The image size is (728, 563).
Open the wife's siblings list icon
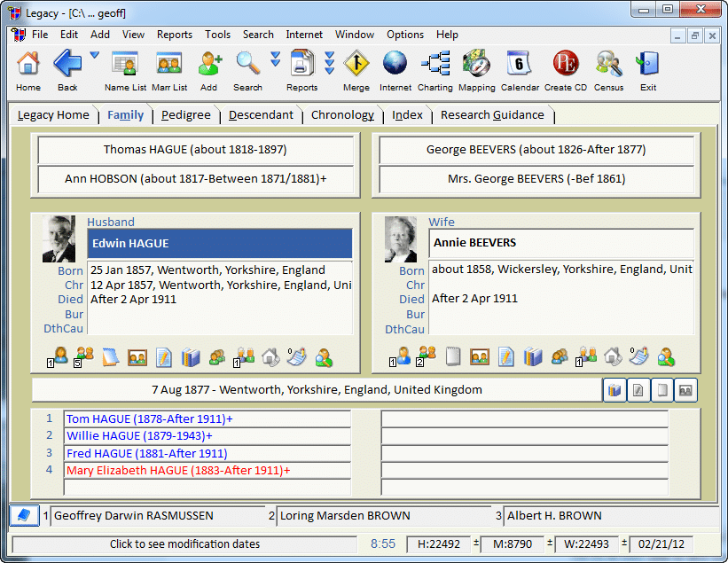427,357
